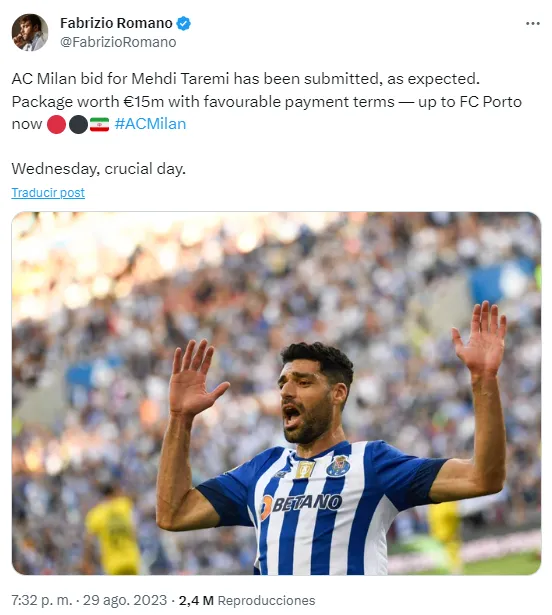Click the yellow-shirted player in the photo background
The image size is (552, 615).
click(x=114, y=528)
